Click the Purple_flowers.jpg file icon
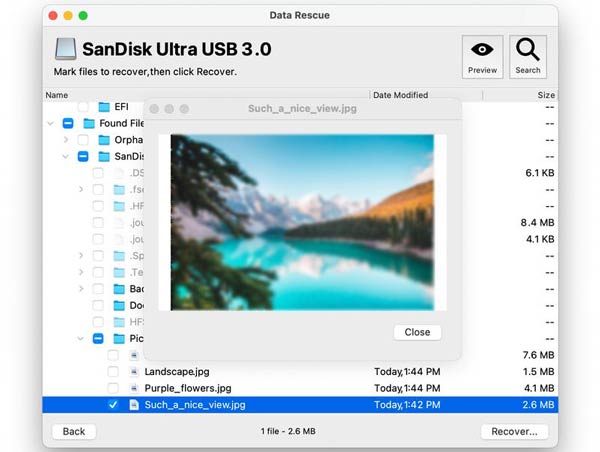The width and height of the screenshot is (600, 452). (134, 388)
